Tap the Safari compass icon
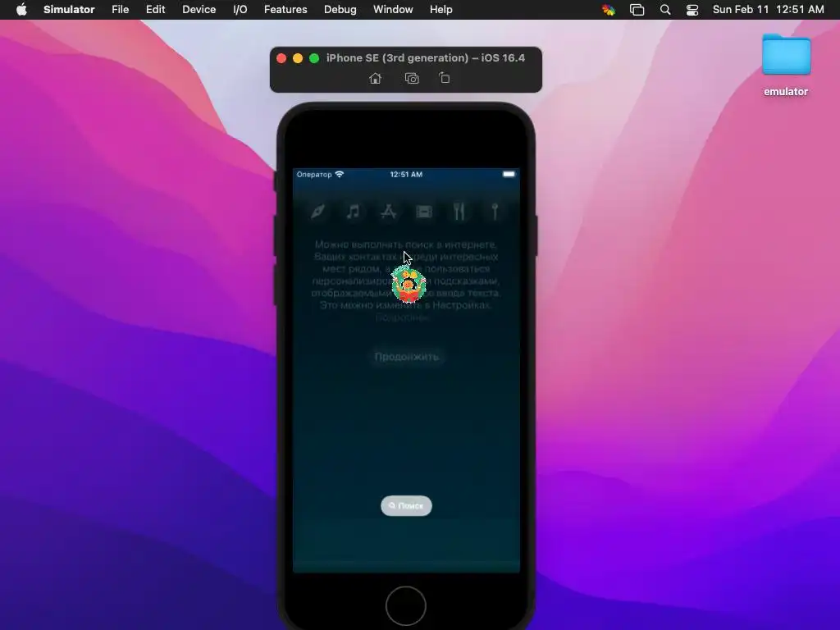 pos(317,212)
